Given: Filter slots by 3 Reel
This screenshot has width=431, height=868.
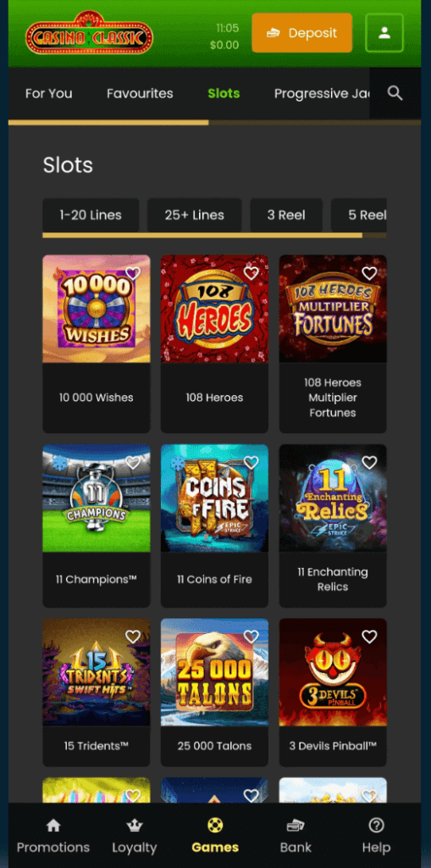Looking at the screenshot, I should coord(286,214).
